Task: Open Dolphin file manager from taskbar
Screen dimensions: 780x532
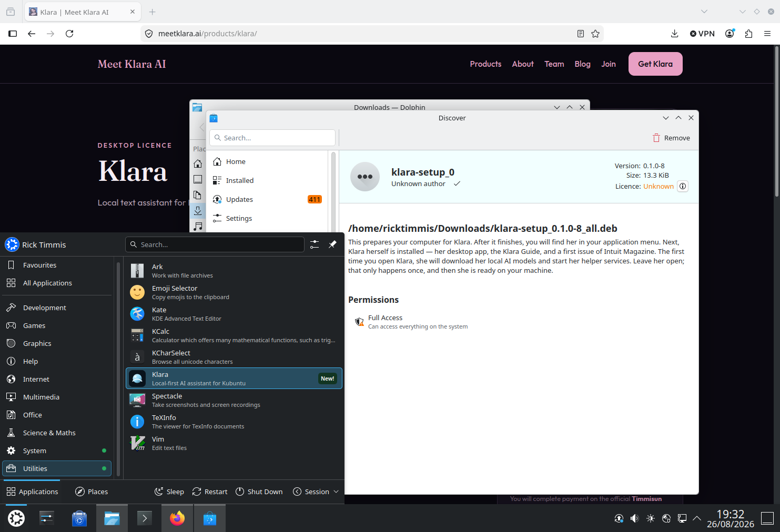Action: 112,518
